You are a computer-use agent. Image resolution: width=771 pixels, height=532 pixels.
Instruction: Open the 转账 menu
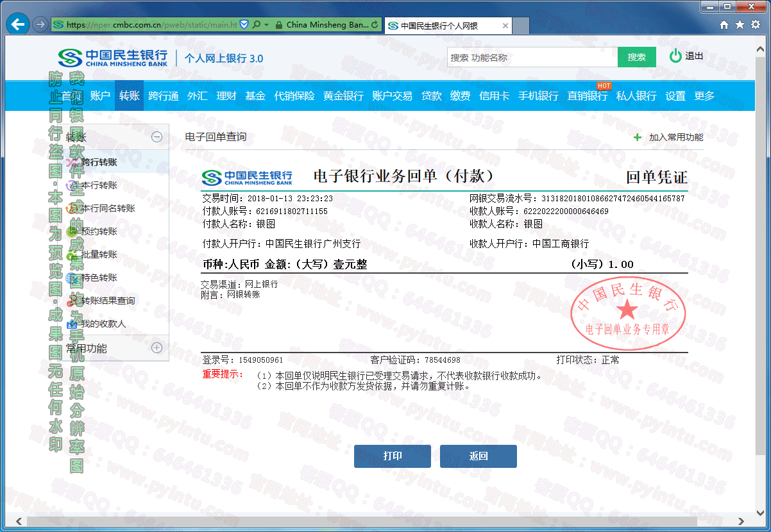pos(130,96)
